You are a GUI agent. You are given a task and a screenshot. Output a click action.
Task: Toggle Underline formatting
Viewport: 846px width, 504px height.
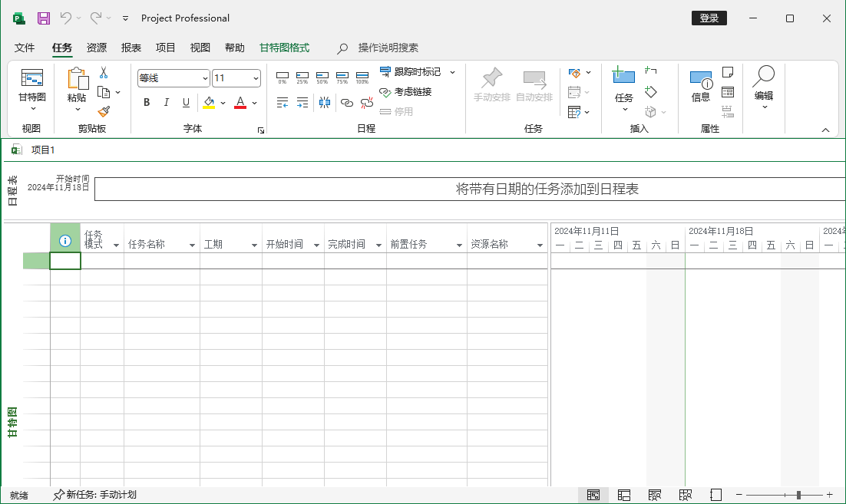[186, 103]
